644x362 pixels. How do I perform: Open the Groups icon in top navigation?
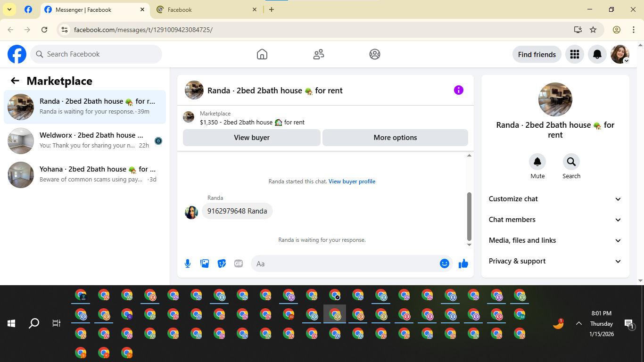[x=375, y=54]
